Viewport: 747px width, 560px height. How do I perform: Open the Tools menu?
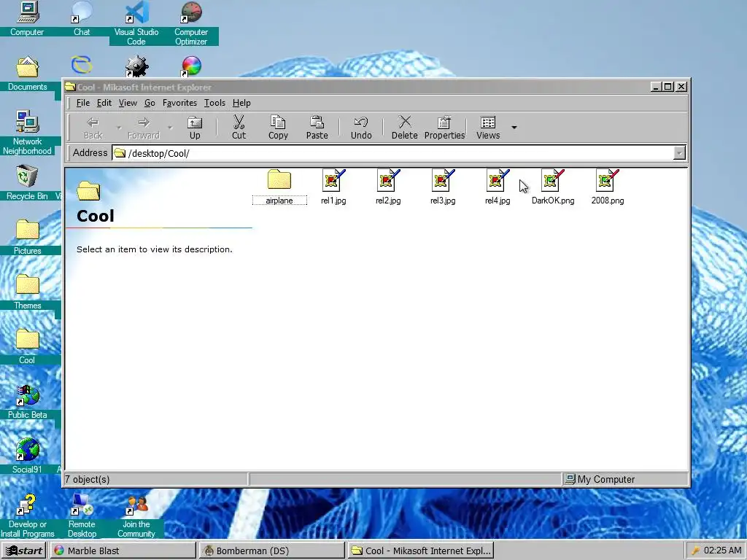[214, 103]
